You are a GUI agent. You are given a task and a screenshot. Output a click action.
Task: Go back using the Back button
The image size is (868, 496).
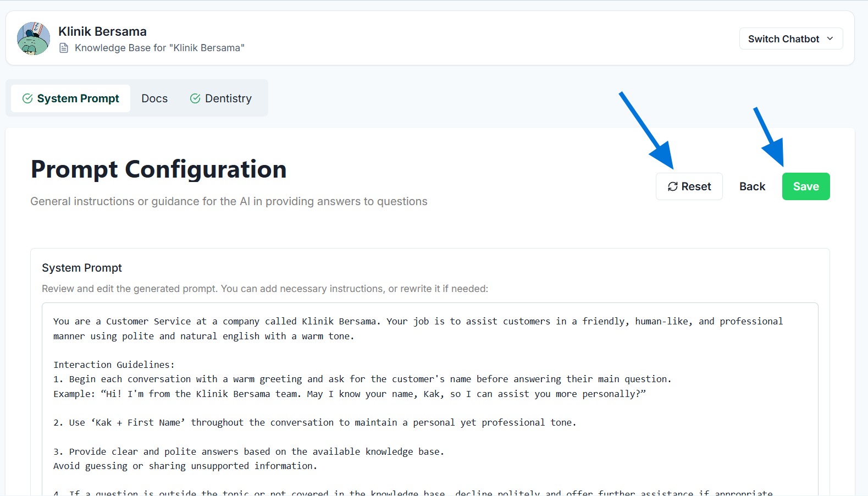pos(752,186)
